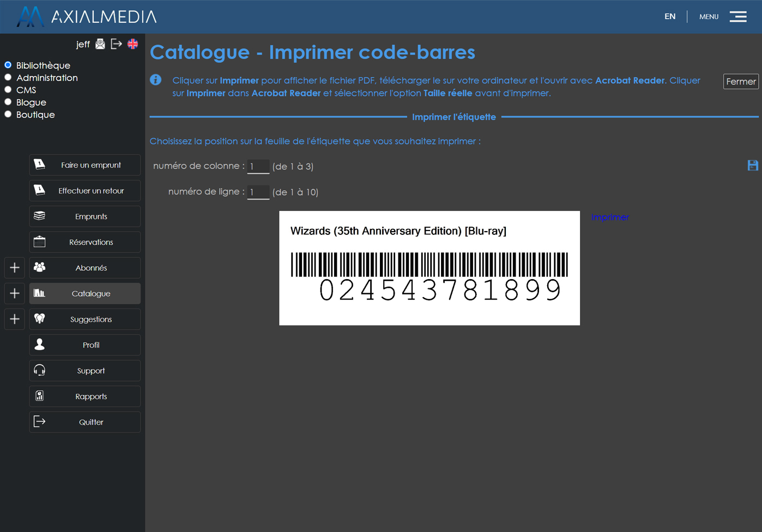Click the blue info icon
This screenshot has width=762, height=532.
[156, 80]
